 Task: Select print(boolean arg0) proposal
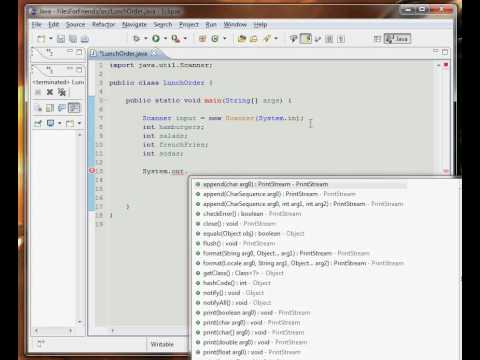point(256,313)
